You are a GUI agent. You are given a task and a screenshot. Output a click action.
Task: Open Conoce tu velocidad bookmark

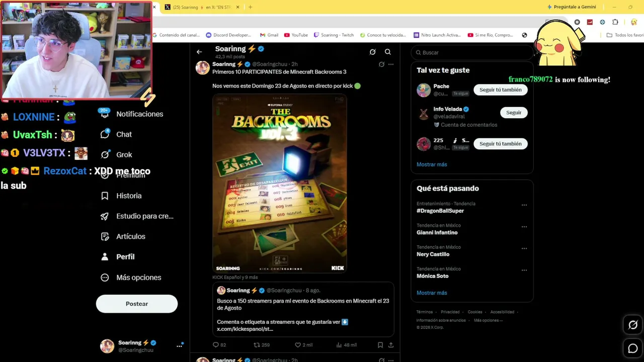click(383, 35)
